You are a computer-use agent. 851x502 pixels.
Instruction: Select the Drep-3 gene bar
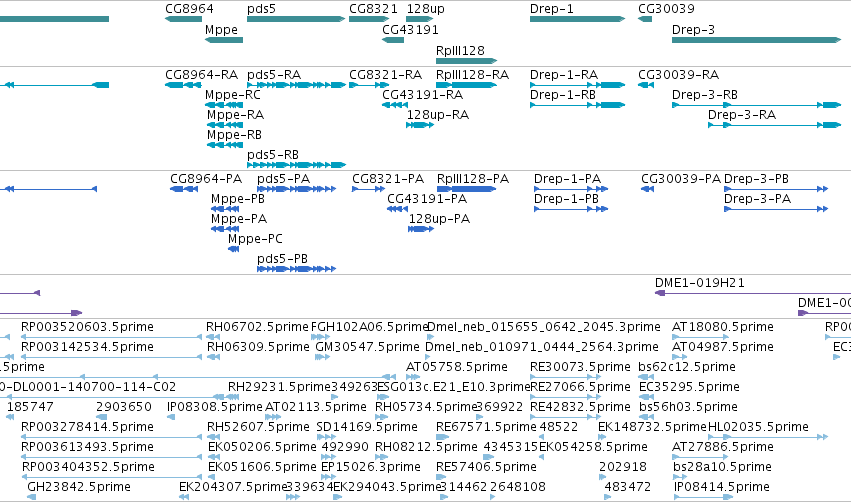point(757,40)
